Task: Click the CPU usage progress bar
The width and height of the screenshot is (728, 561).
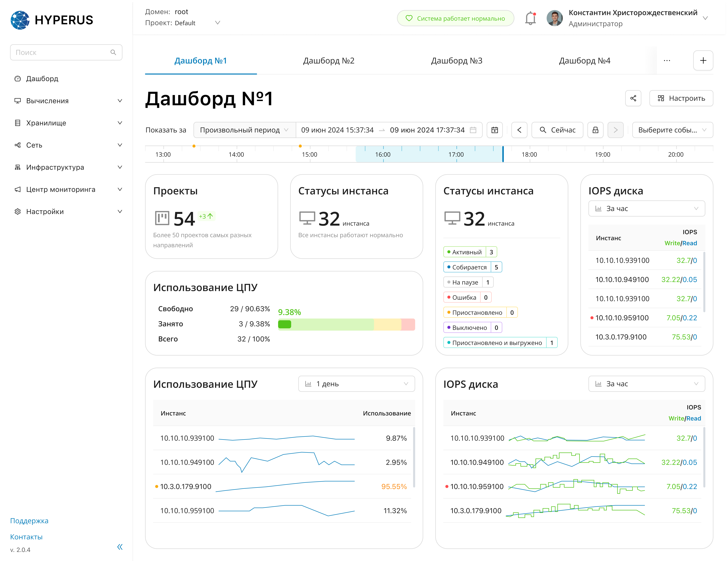Action: [346, 324]
